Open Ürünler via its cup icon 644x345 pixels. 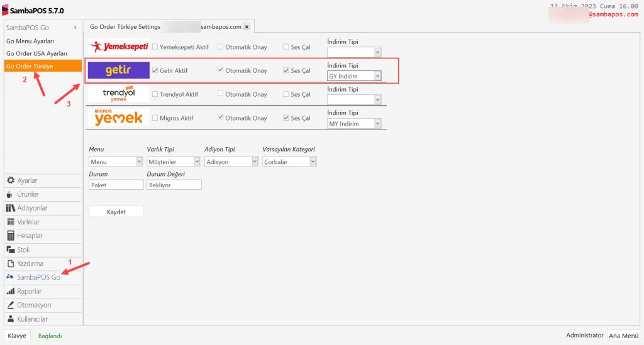(x=11, y=194)
